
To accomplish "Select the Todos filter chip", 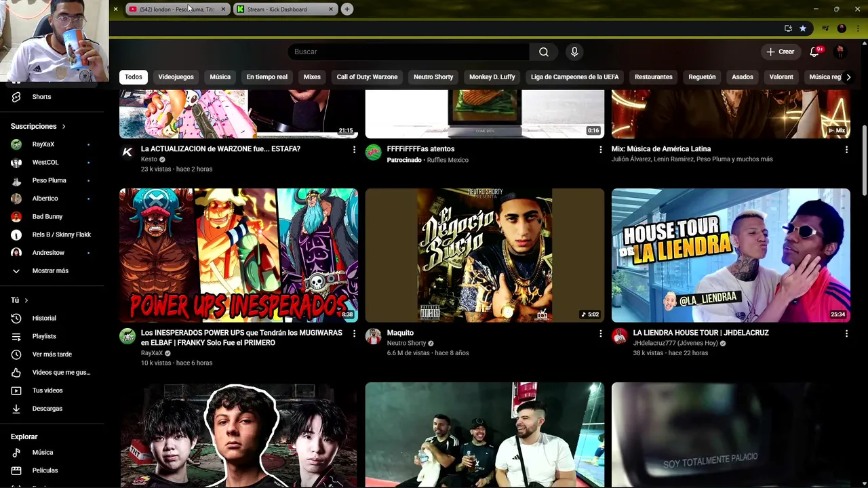I will tap(134, 77).
